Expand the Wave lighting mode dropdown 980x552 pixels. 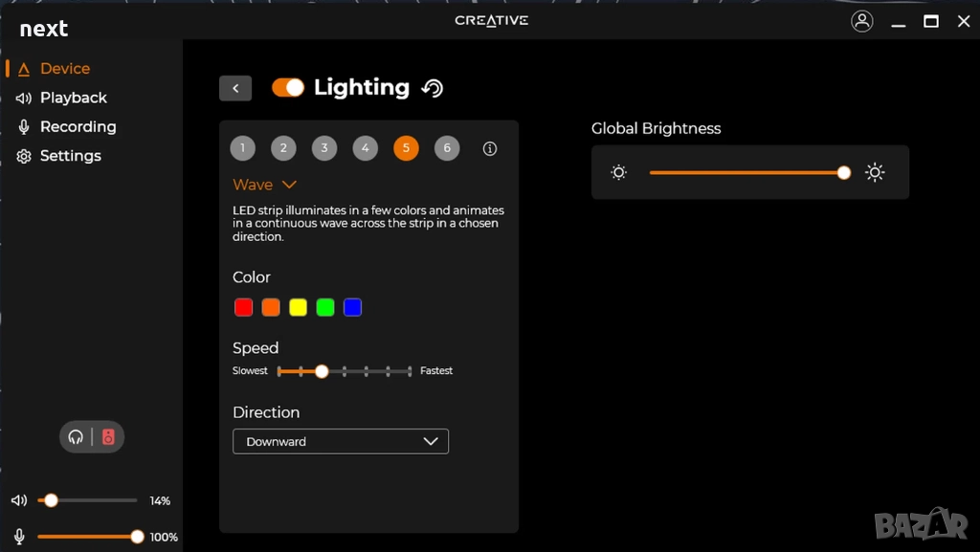coord(265,185)
